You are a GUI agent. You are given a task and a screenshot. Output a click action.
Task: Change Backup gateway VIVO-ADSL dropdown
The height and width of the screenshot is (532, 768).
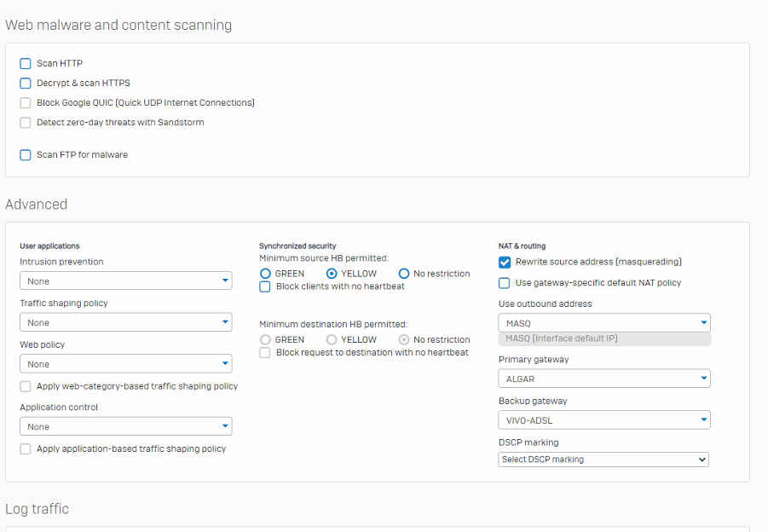pyautogui.click(x=604, y=420)
